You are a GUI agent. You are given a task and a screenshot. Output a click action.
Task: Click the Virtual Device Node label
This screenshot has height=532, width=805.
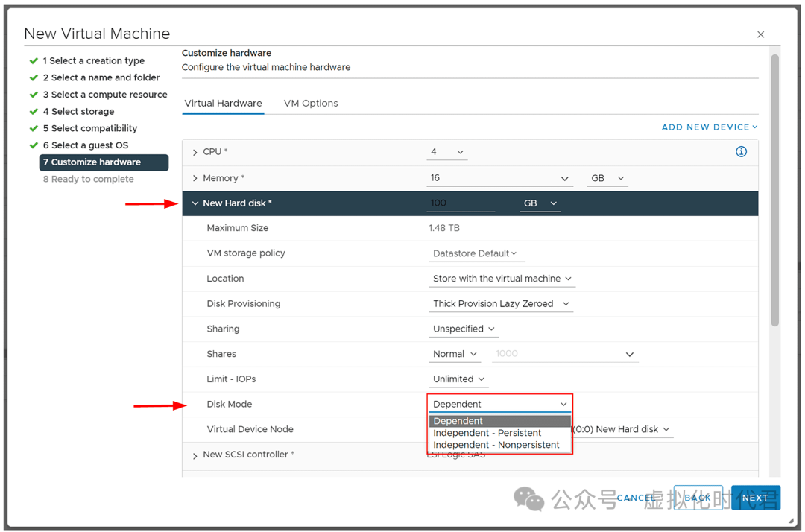(x=250, y=429)
